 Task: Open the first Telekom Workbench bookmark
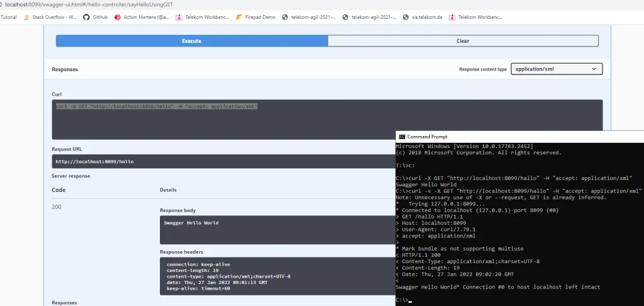[x=203, y=17]
